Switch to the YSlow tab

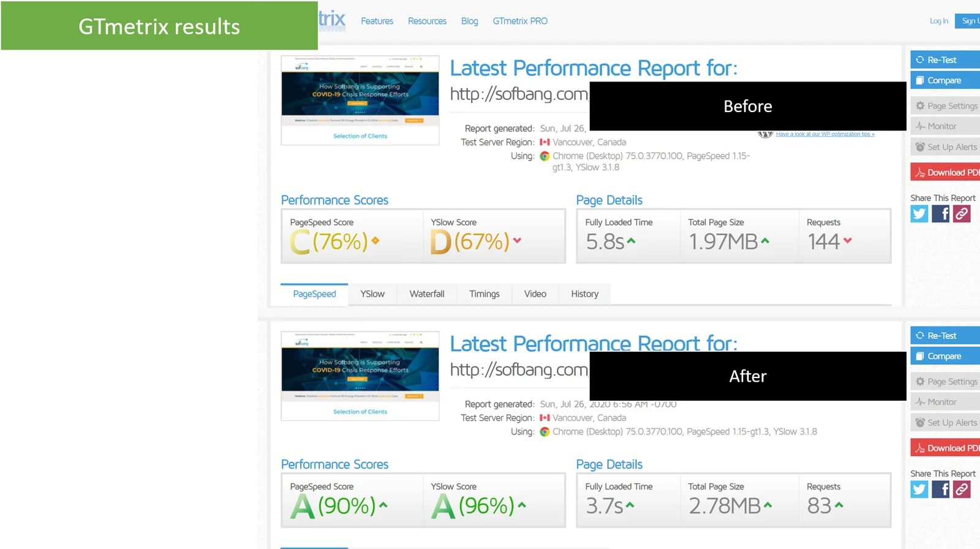[372, 294]
